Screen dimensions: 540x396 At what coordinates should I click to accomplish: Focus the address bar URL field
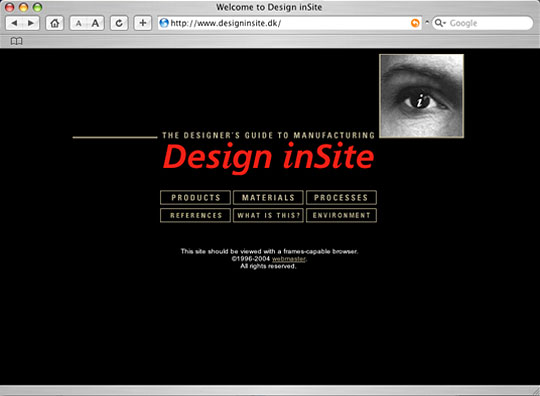290,23
